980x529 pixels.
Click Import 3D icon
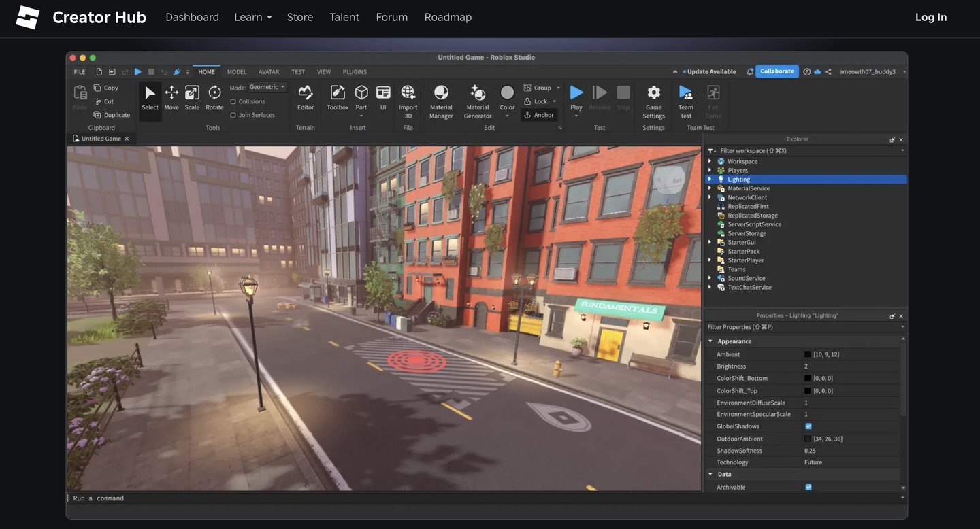coord(408,92)
